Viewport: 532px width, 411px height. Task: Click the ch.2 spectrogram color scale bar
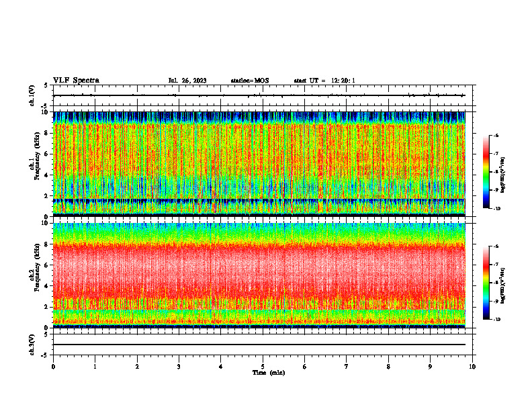tap(486, 283)
